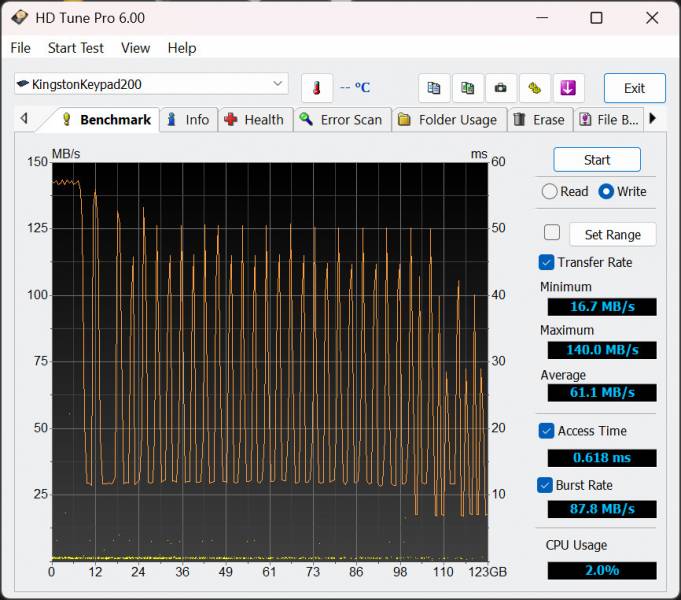This screenshot has height=600, width=681.
Task: Select the Write radio button
Action: pos(606,192)
